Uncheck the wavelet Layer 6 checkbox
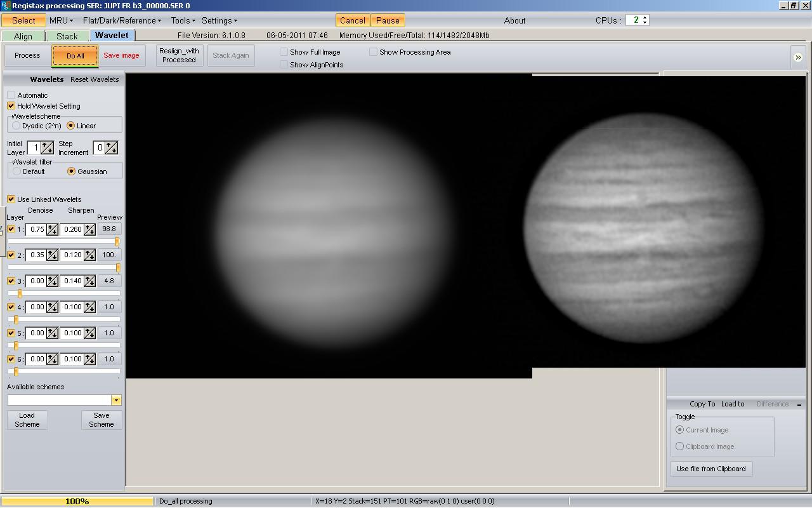 point(11,359)
